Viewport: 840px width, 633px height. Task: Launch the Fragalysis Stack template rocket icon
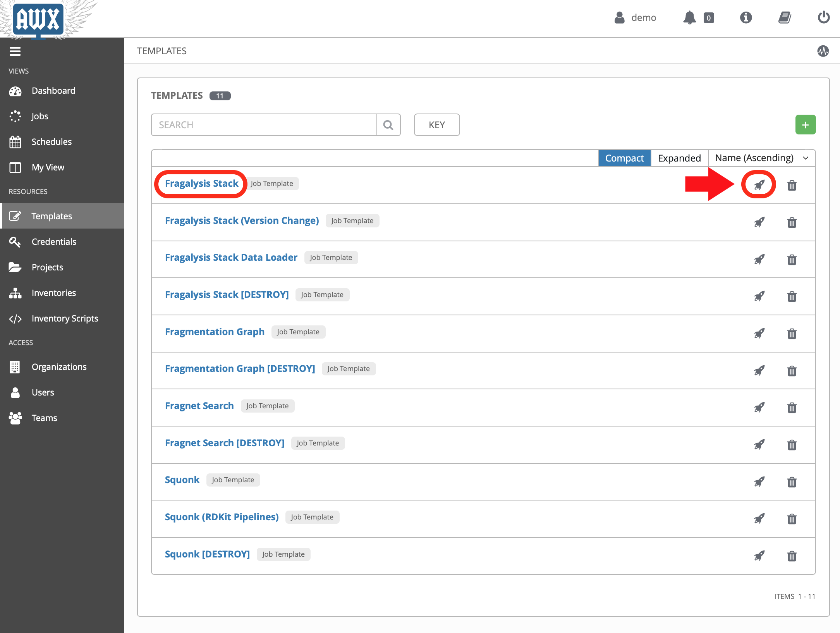pos(759,185)
